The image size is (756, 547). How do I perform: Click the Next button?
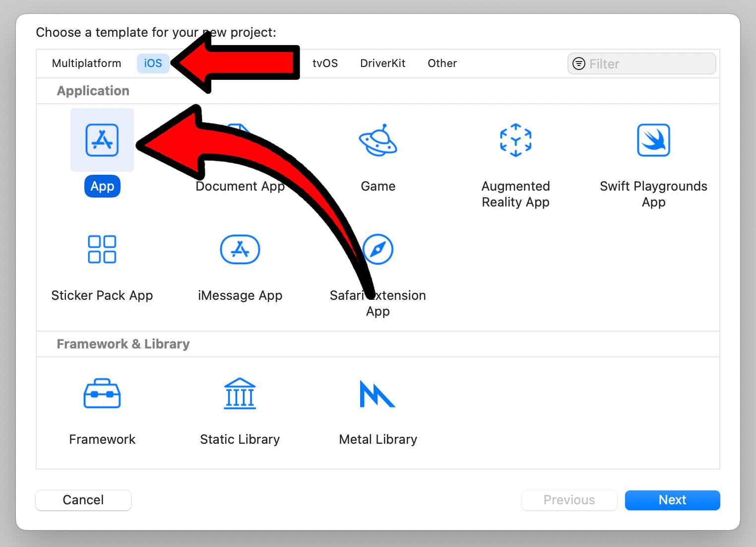[673, 500]
